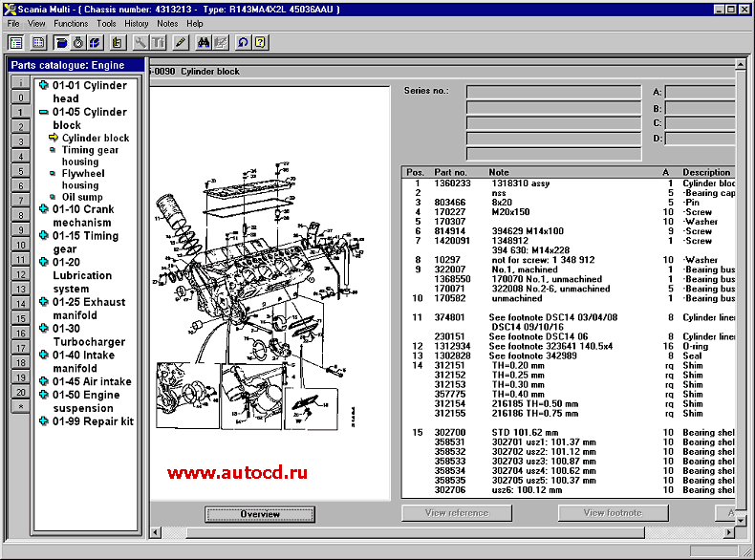The width and height of the screenshot is (755, 560).
Task: Click the greyed-out edit icon next to binoculars
Action: (x=221, y=42)
